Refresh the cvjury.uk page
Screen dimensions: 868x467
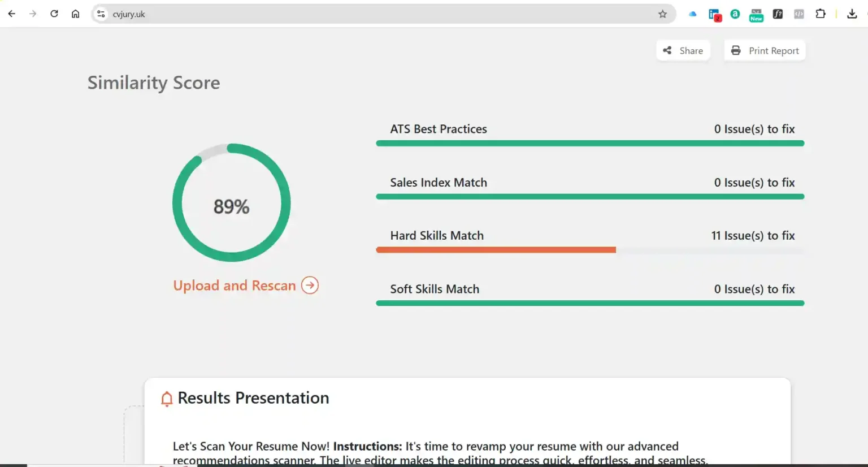pos(54,14)
